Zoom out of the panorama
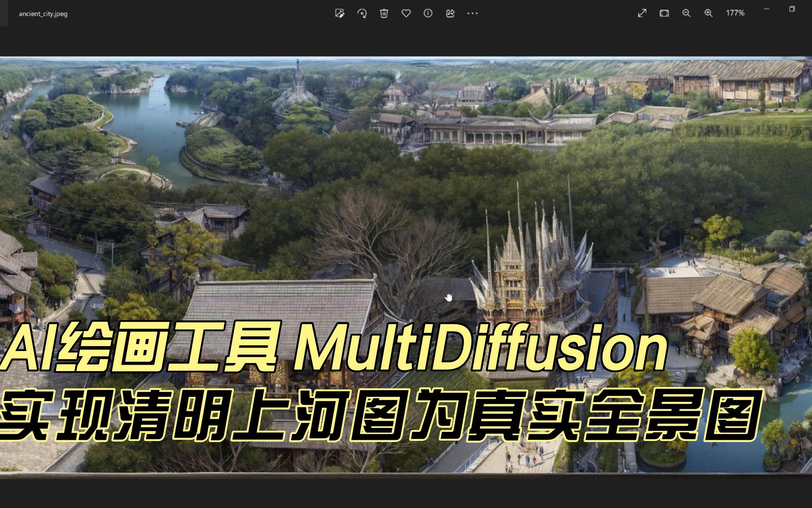 [x=685, y=13]
